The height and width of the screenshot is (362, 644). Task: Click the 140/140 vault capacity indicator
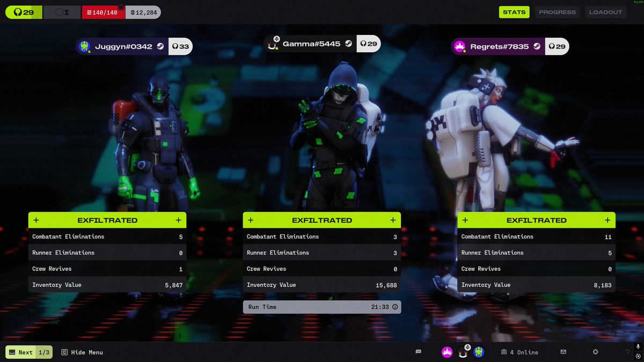coord(103,12)
